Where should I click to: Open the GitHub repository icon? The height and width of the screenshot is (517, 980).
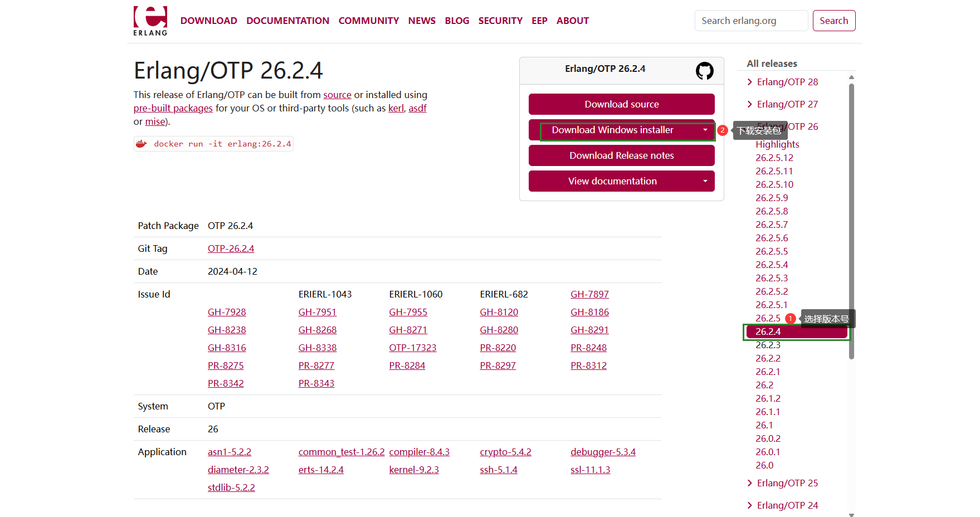705,71
